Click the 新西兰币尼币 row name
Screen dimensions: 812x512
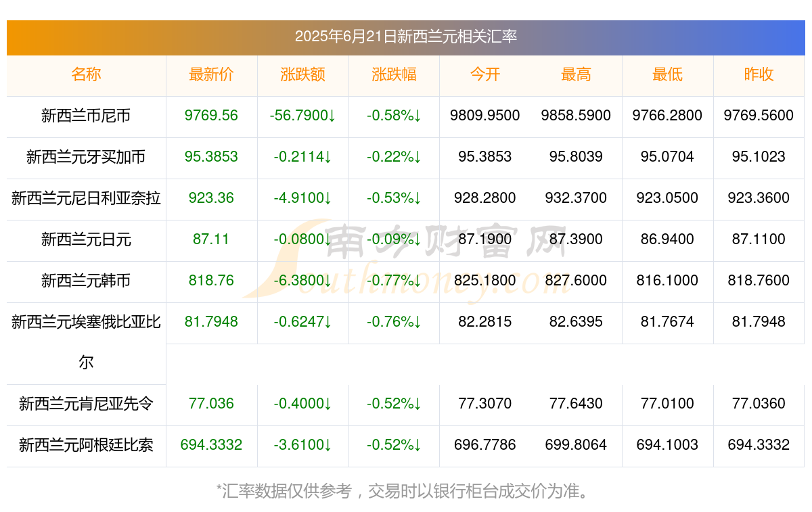[x=86, y=116]
